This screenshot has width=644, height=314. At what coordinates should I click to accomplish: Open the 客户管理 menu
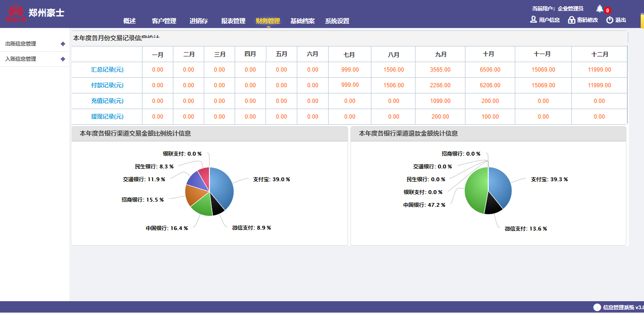pyautogui.click(x=164, y=21)
